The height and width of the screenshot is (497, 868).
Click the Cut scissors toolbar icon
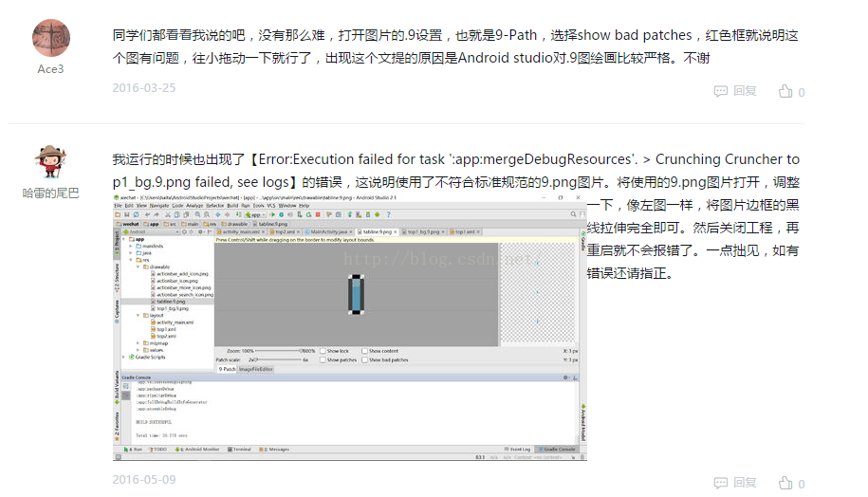pos(168,214)
